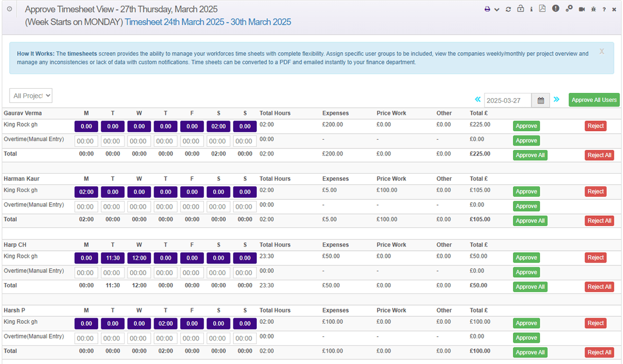
Task: Open help via the question mark icon
Action: (x=604, y=9)
